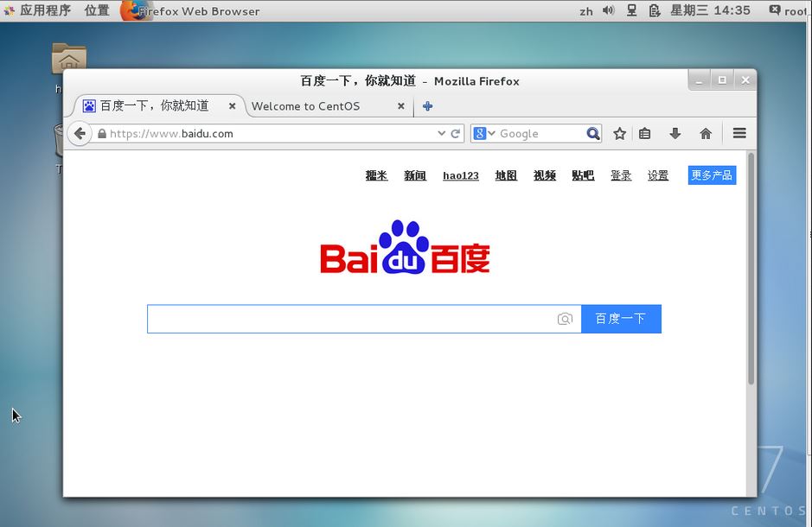Reload the Baidu page
The height and width of the screenshot is (527, 812).
click(x=455, y=133)
